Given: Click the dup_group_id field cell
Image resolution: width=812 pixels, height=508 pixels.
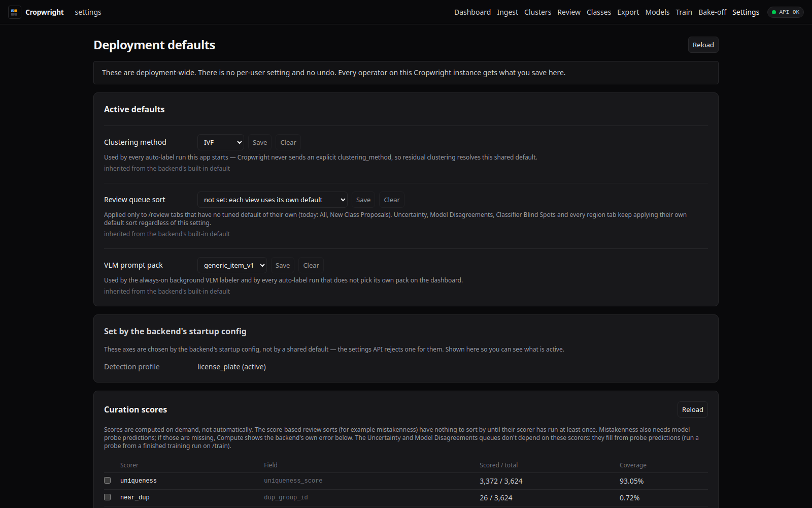Looking at the screenshot, I should [x=286, y=497].
